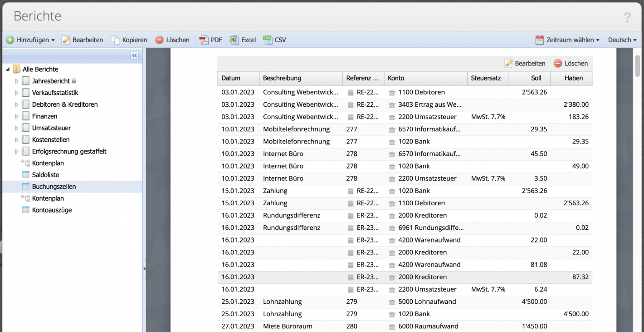Export the report to Excel

tap(243, 40)
